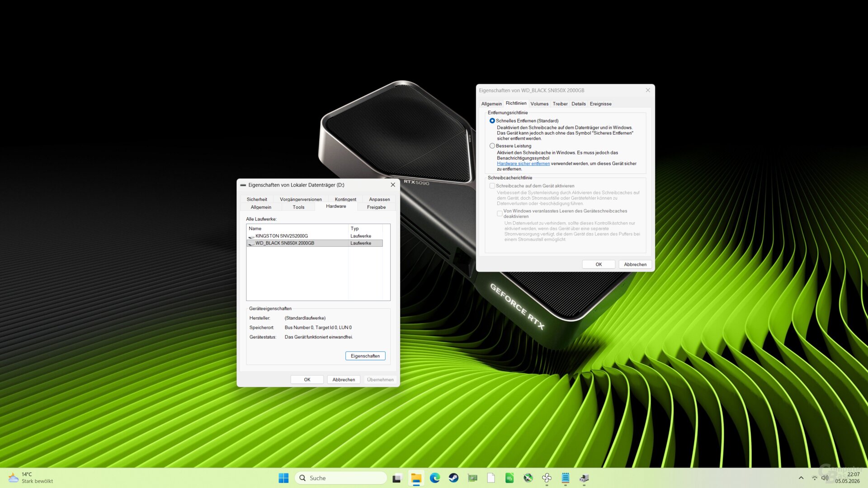Viewport: 868px width, 488px height.
Task: Confirm WD_BLACK properties with OK
Action: pyautogui.click(x=599, y=264)
